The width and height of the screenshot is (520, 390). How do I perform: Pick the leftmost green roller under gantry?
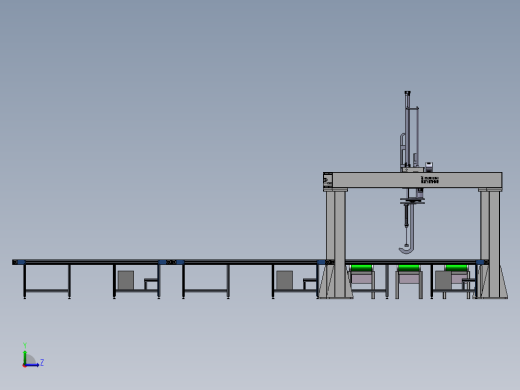tap(361, 268)
